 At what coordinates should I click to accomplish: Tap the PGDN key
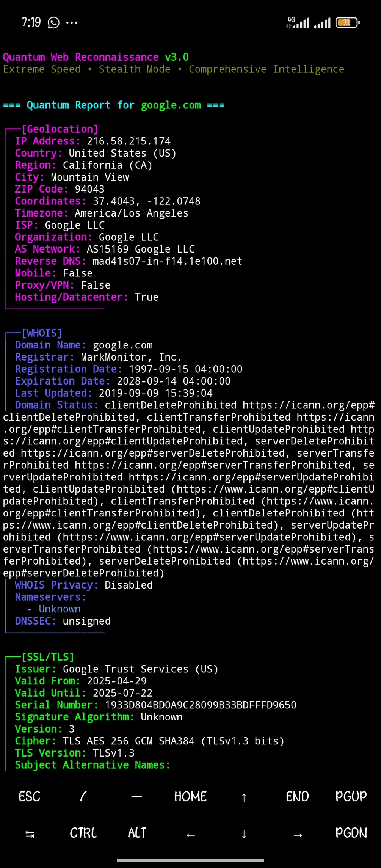351,833
